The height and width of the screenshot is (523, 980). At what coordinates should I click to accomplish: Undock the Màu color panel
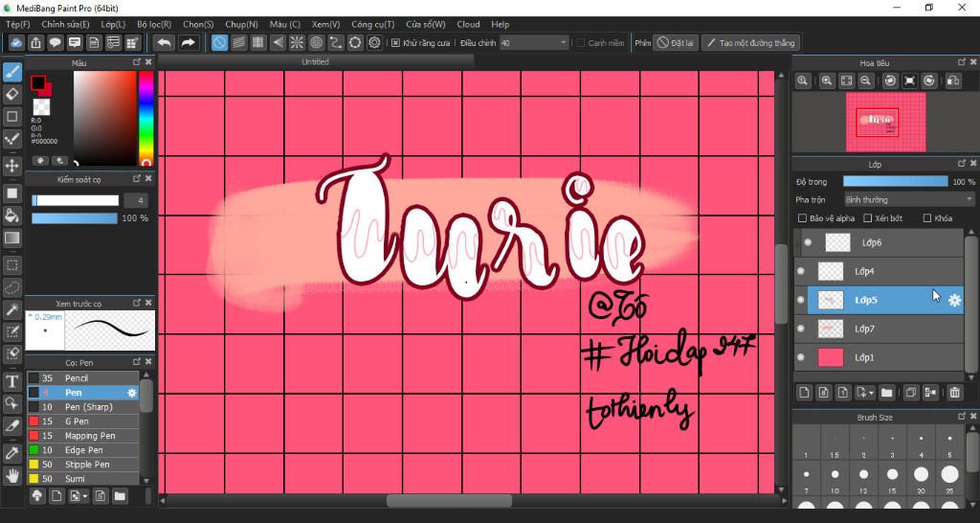pos(137,62)
